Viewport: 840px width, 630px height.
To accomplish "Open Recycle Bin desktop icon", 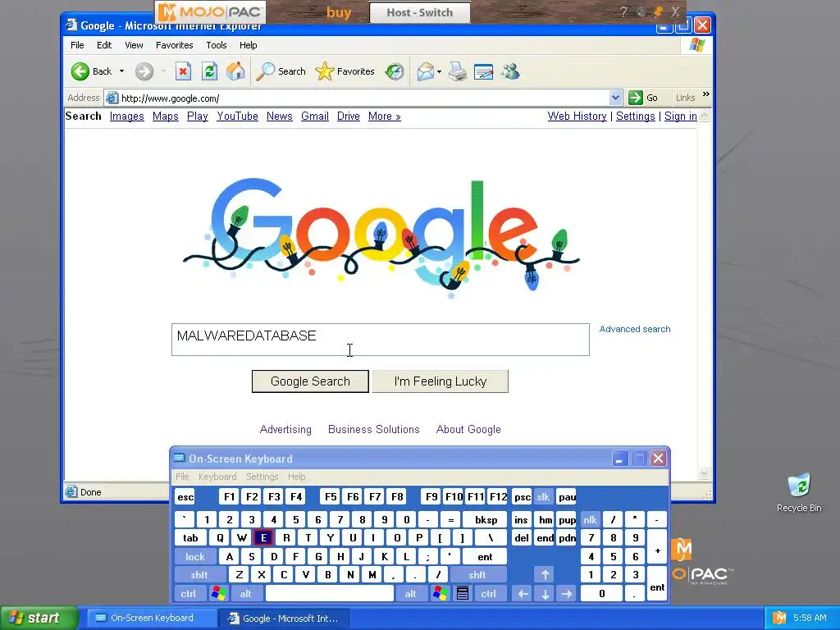I will point(799,492).
